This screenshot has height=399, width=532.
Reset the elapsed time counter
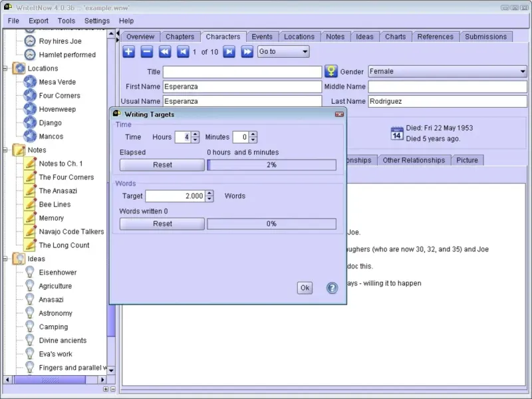(x=162, y=165)
